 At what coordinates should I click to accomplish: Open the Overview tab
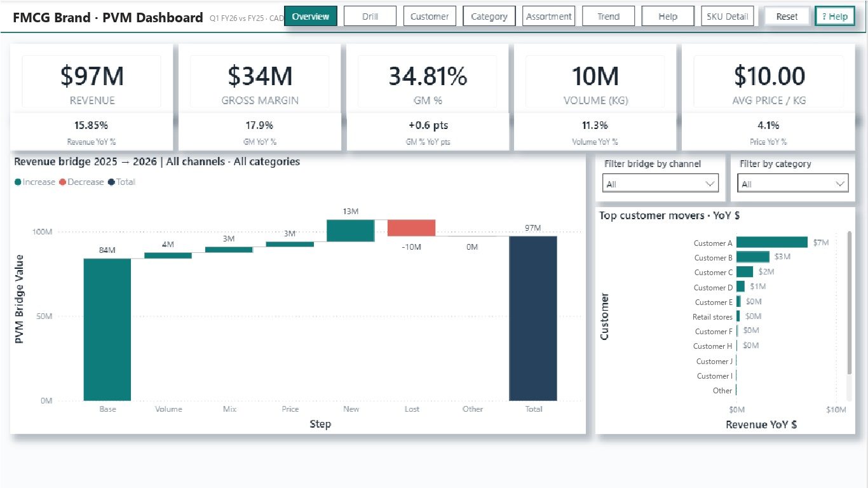[x=311, y=17]
